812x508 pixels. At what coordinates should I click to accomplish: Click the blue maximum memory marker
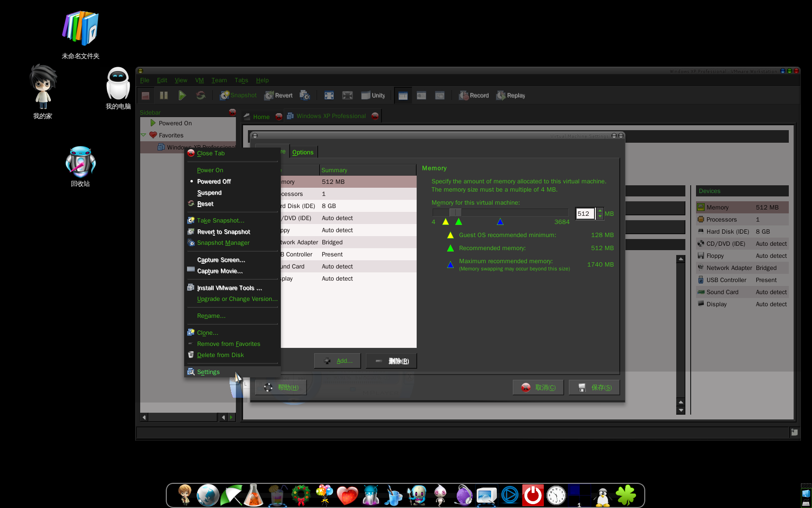coord(500,222)
